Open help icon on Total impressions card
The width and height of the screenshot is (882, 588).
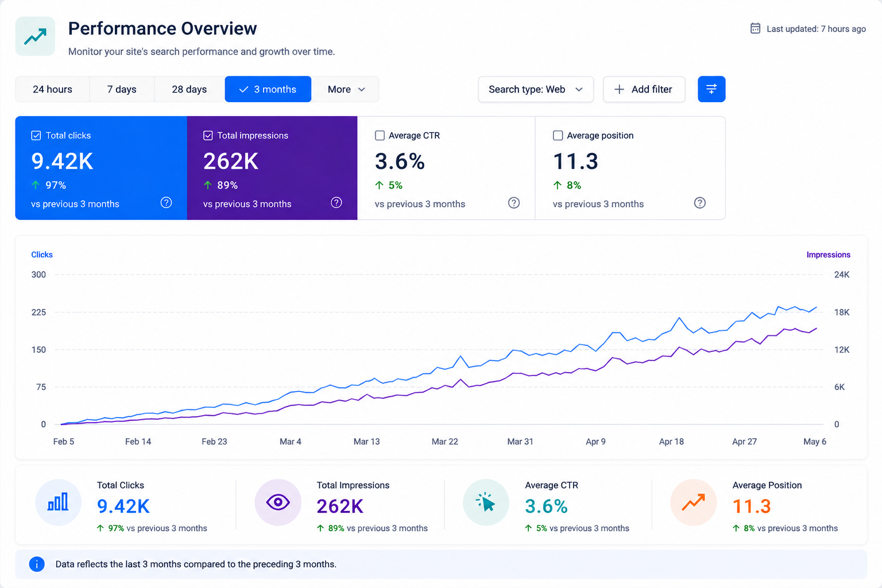point(336,203)
